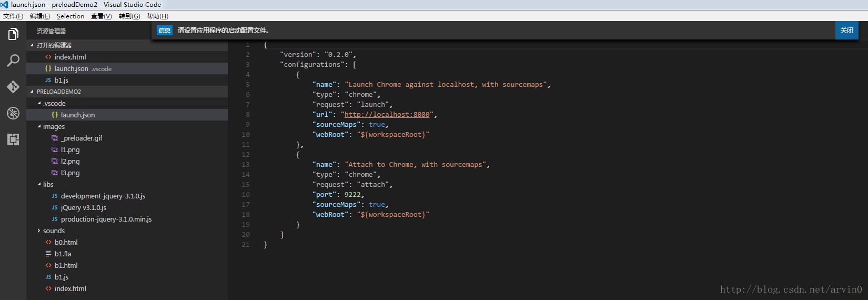Click image icon next to l1.png
This screenshot has height=300, width=868.
pyautogui.click(x=55, y=149)
